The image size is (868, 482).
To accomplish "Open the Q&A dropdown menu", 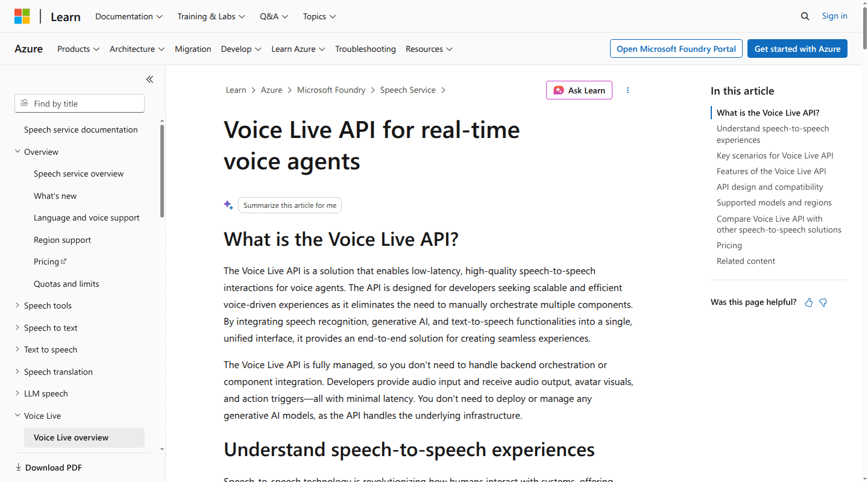I will [x=274, y=16].
